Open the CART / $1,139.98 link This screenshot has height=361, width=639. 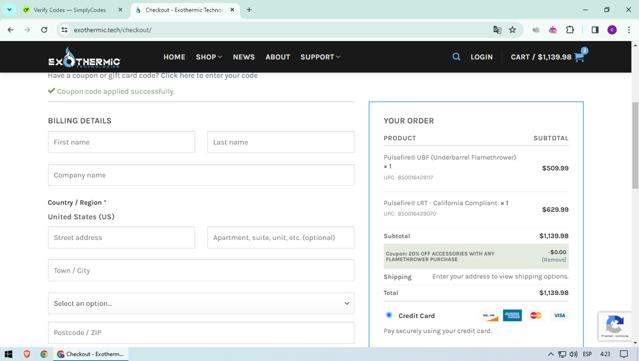coord(541,57)
